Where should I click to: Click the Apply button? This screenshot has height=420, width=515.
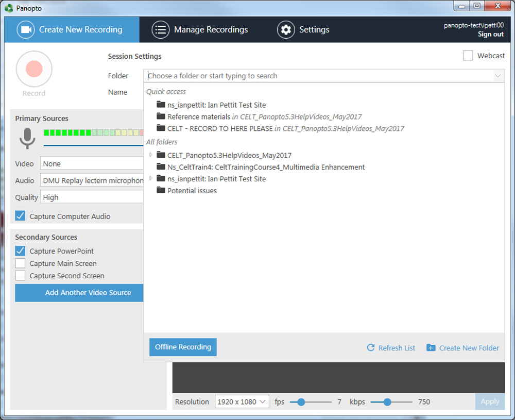click(x=490, y=401)
